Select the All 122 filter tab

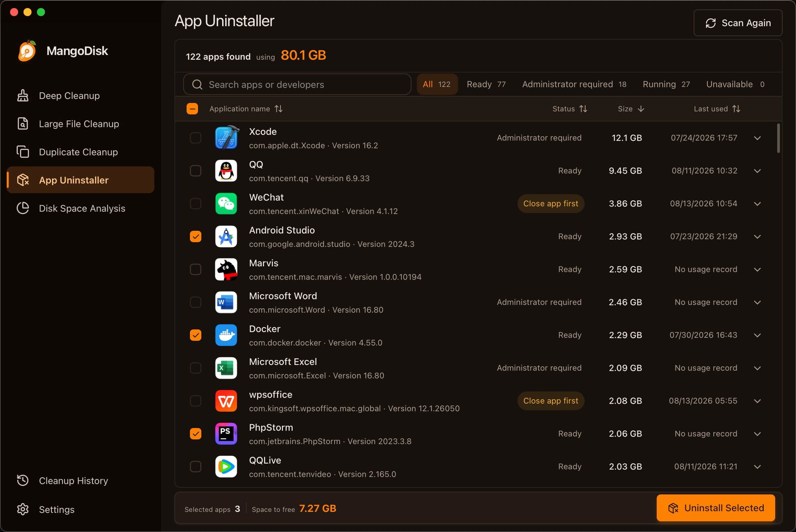tap(437, 85)
